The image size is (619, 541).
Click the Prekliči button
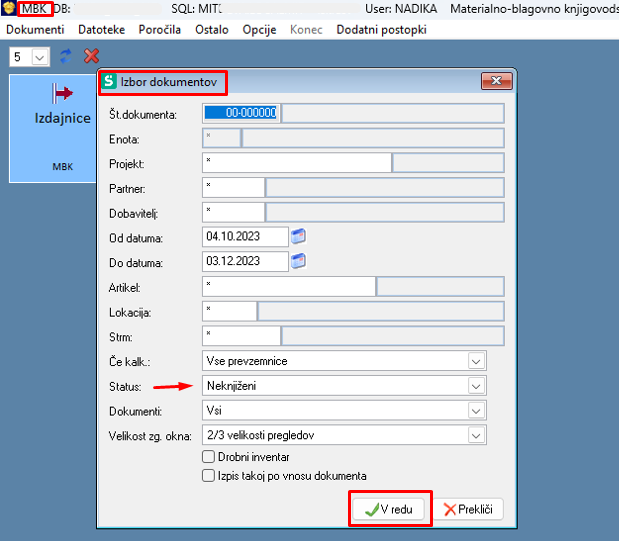(469, 509)
